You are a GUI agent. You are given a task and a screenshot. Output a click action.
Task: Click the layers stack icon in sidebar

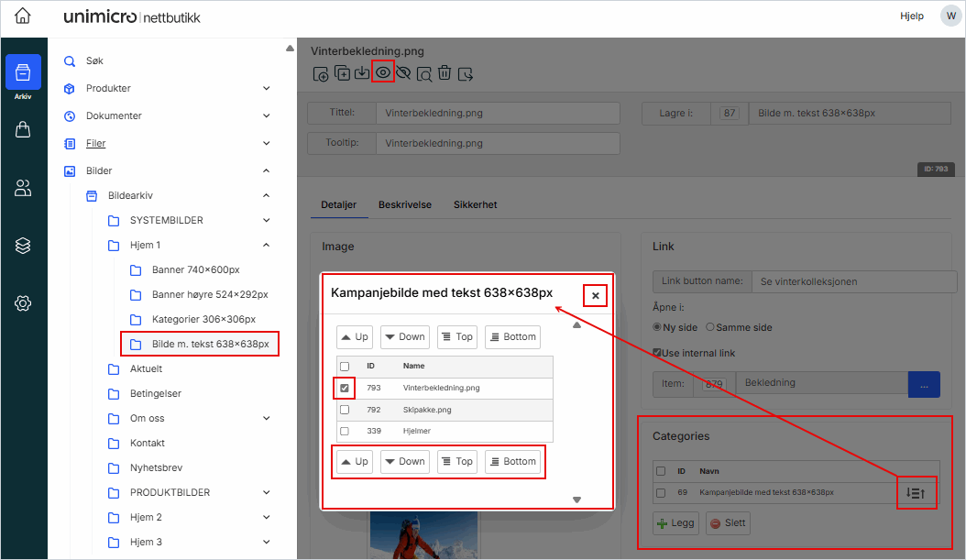tap(23, 246)
